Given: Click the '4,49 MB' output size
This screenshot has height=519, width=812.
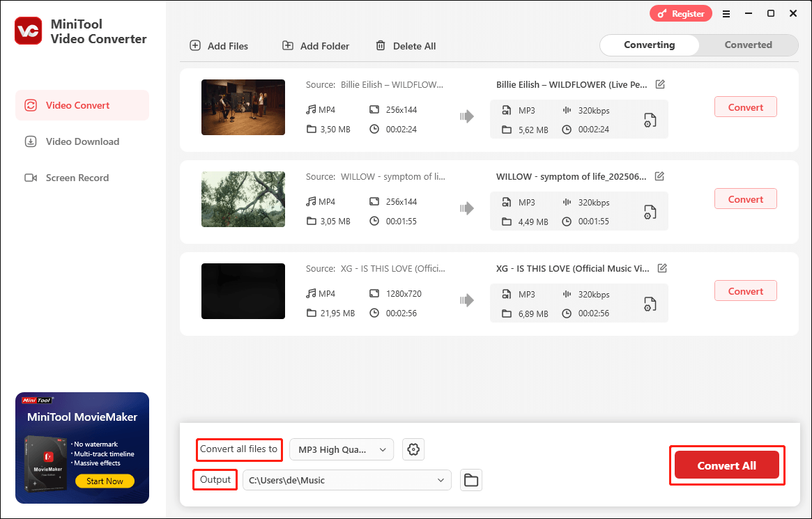Looking at the screenshot, I should [x=533, y=222].
